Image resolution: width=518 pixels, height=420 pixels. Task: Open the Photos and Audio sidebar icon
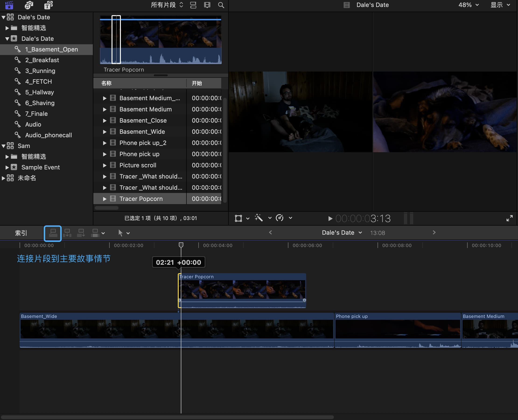[29, 5]
